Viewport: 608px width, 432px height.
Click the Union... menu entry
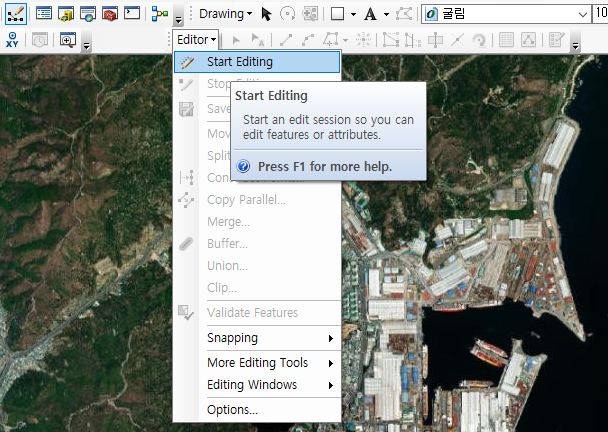click(257, 266)
